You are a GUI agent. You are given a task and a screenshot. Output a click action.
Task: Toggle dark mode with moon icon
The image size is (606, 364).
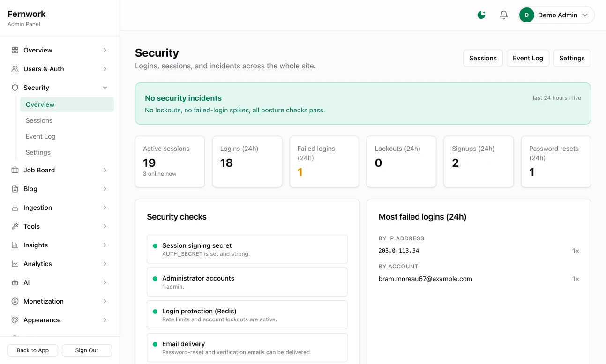tap(481, 15)
